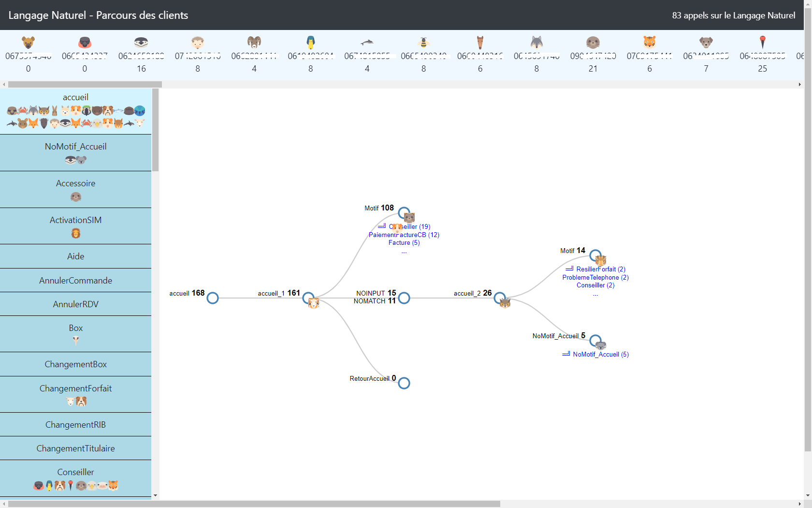Viewport: 812px width, 508px height.
Task: Click the caller strip's right scroll arrow
Action: pyautogui.click(x=800, y=85)
